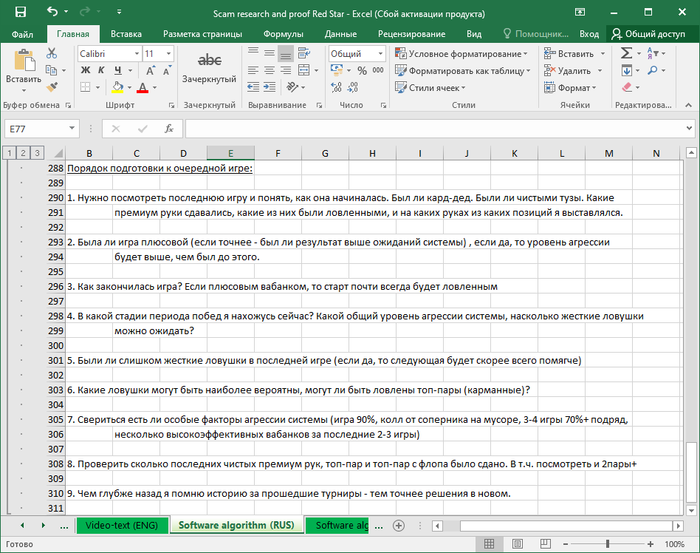The width and height of the screenshot is (700, 553).
Task: Open the Find and Select magnifier
Action: click(x=653, y=70)
